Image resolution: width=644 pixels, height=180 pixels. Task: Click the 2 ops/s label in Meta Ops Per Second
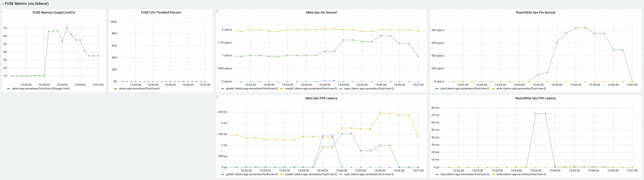point(227,30)
